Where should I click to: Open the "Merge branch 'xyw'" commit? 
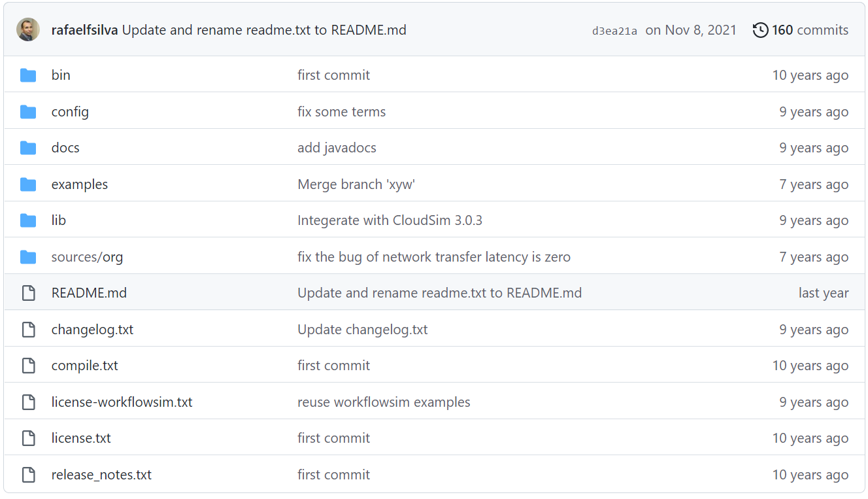point(356,184)
